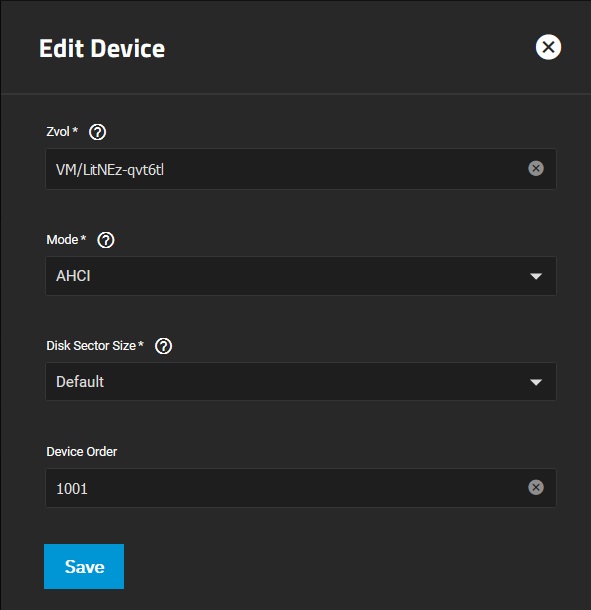
Task: Open the Default sector size selector
Action: (301, 382)
